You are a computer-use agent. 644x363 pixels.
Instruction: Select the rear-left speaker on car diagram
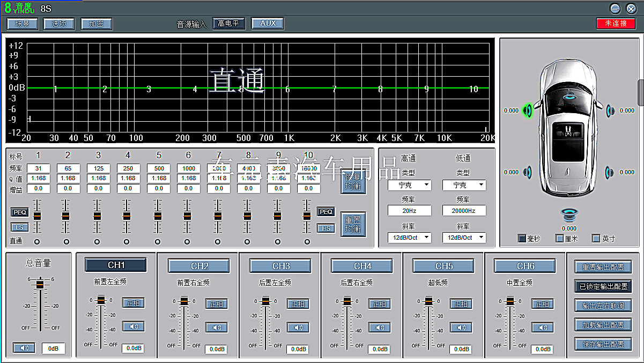[x=529, y=172]
